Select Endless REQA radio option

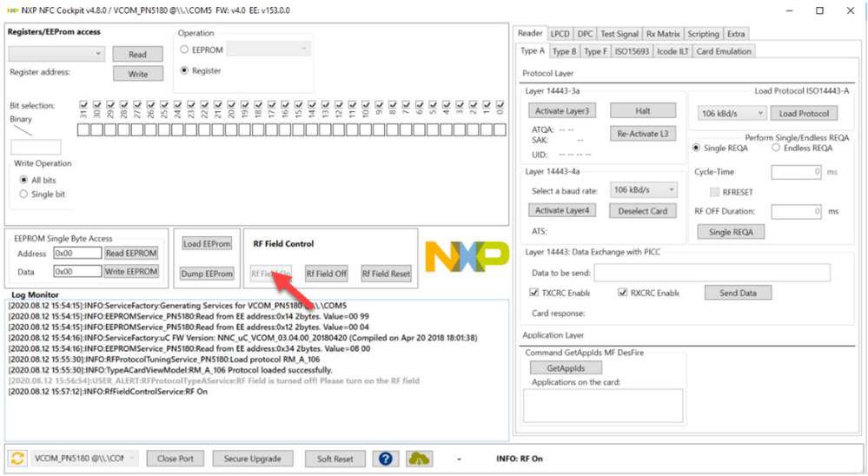tap(776, 148)
